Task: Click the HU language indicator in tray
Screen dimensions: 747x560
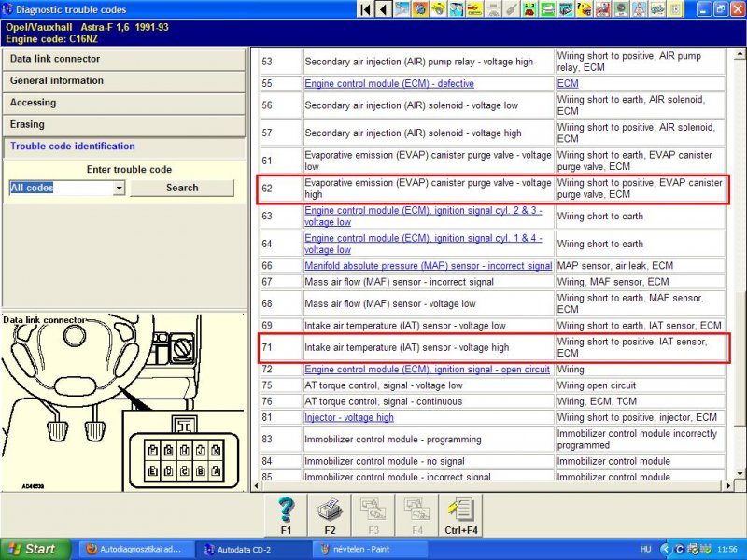Action: tap(645, 550)
